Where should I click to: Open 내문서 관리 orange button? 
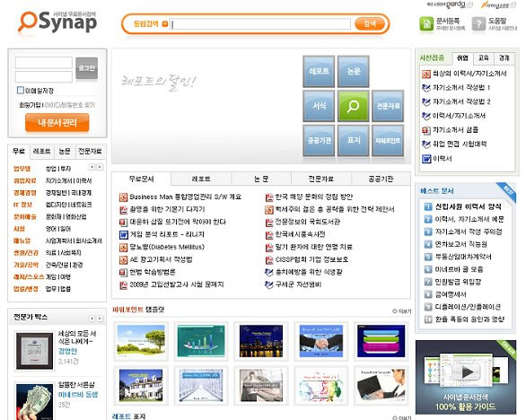coord(57,122)
